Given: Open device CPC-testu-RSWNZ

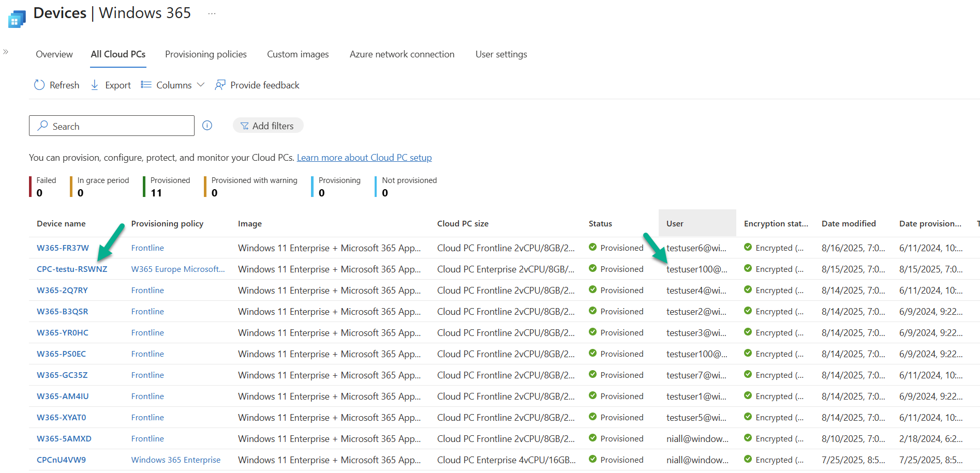Looking at the screenshot, I should coord(72,269).
